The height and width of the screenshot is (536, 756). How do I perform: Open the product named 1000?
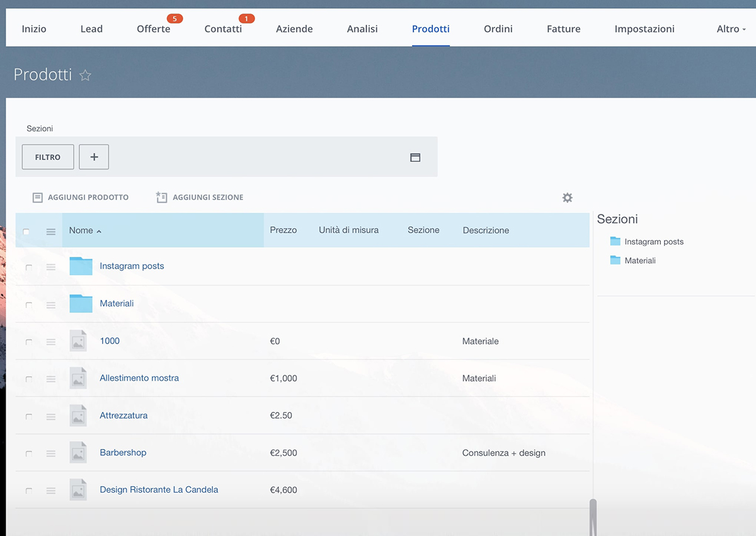(x=110, y=341)
